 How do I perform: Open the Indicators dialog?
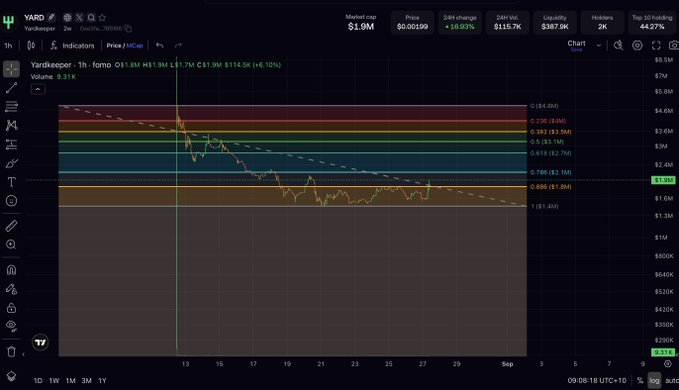pyautogui.click(x=72, y=45)
